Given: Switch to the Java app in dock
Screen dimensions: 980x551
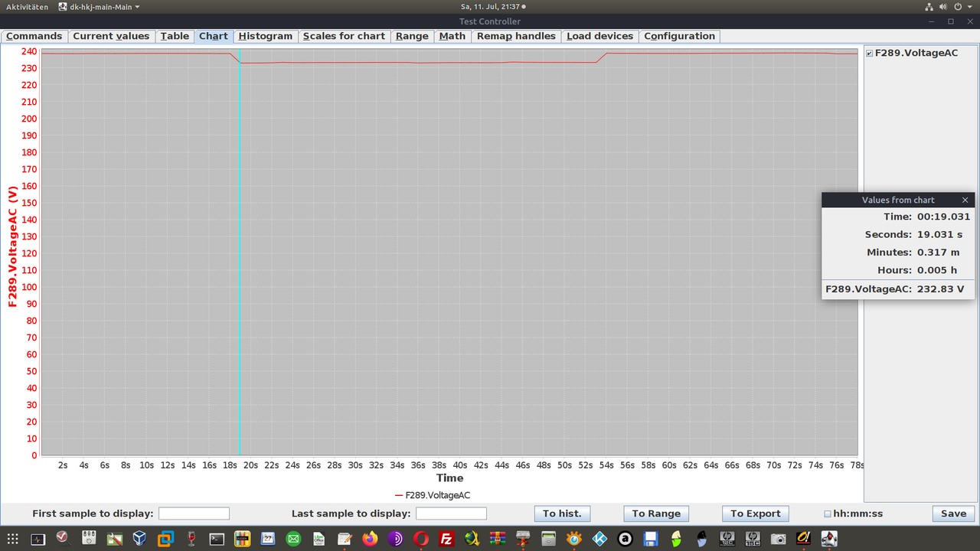Looking at the screenshot, I should pos(829,540).
